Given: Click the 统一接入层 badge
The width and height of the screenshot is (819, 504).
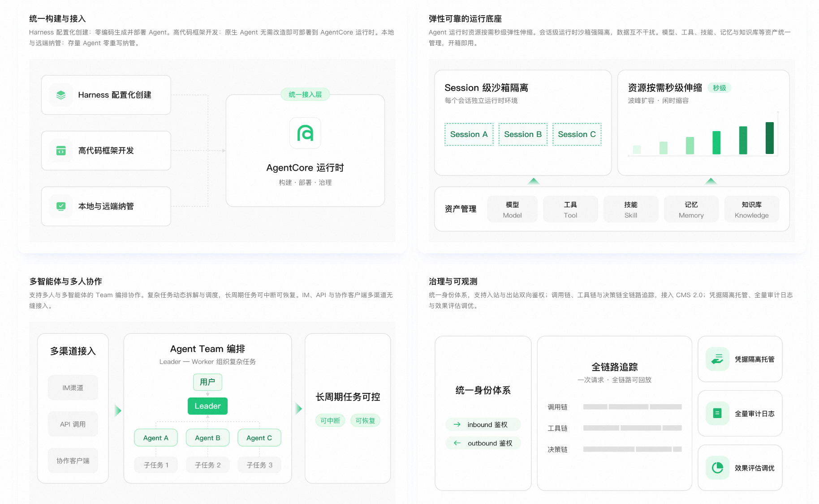Looking at the screenshot, I should coord(305,94).
